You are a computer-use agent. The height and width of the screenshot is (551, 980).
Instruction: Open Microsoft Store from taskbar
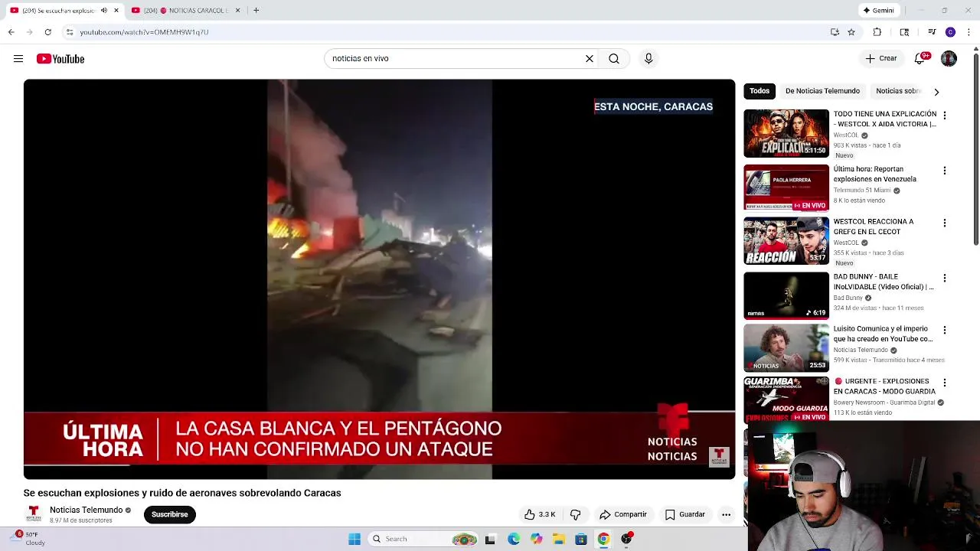[581, 539]
